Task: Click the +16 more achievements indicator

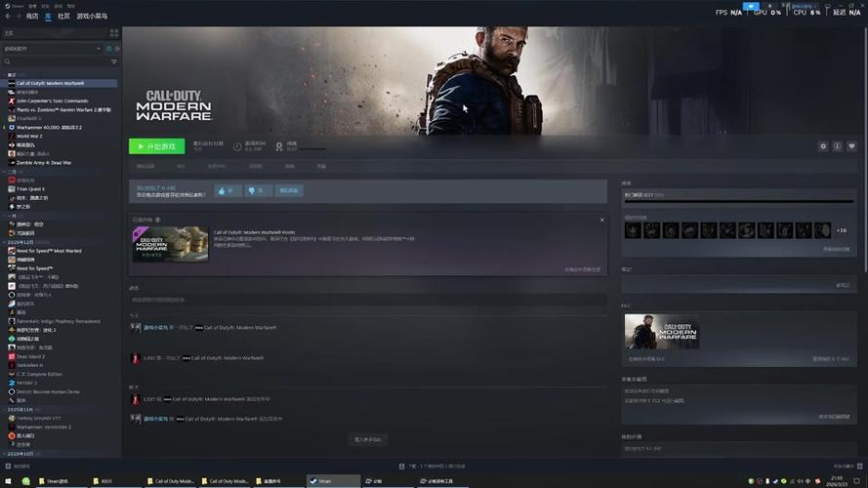Action: coord(842,230)
